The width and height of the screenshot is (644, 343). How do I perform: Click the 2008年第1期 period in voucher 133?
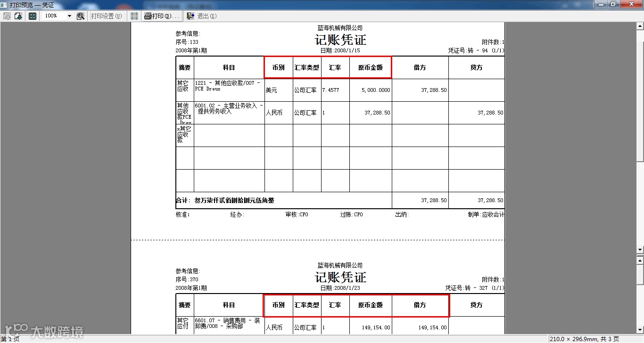click(x=191, y=50)
